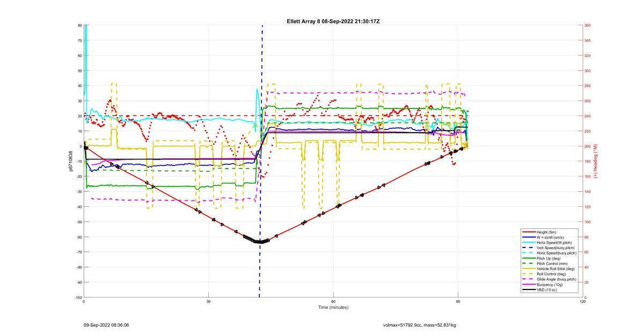Click the x-axis tick label '60'

tap(333, 302)
